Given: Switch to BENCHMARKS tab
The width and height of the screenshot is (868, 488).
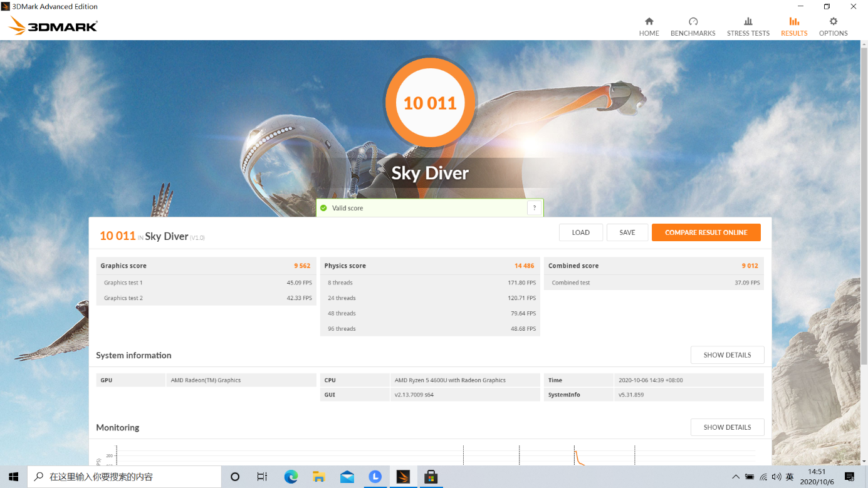Looking at the screenshot, I should click(x=693, y=26).
